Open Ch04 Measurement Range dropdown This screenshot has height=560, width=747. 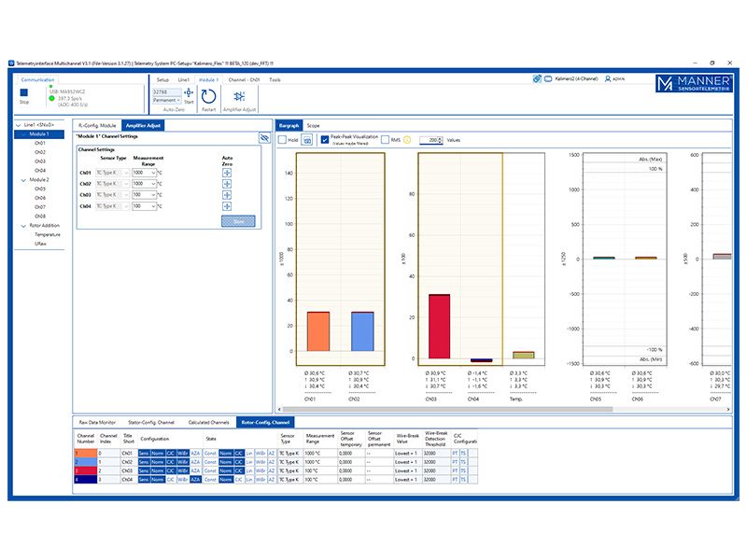click(145, 206)
